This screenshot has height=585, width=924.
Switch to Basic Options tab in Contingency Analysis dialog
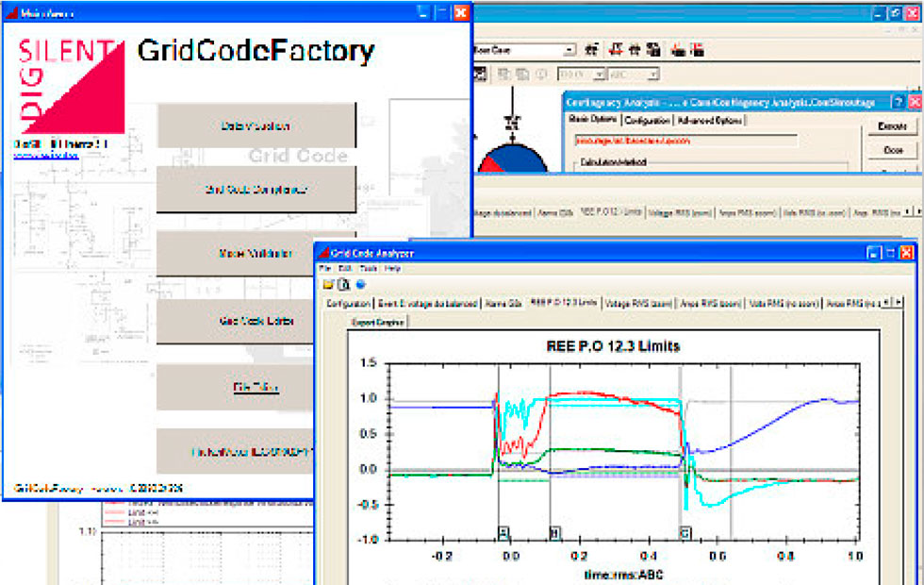click(593, 119)
